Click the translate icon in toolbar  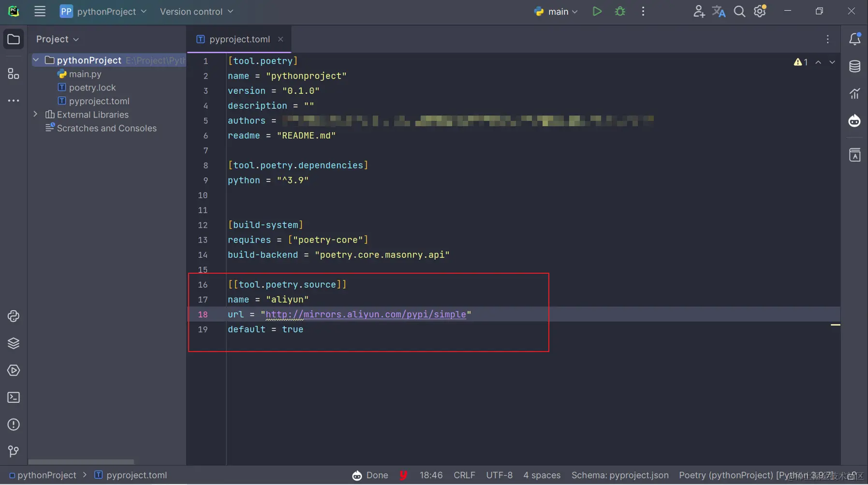coord(719,11)
